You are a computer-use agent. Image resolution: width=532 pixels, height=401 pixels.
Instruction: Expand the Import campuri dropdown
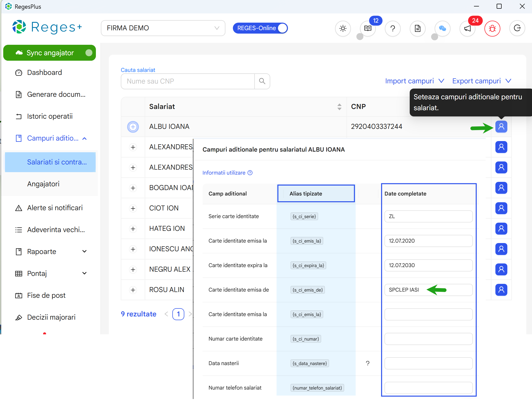point(414,81)
